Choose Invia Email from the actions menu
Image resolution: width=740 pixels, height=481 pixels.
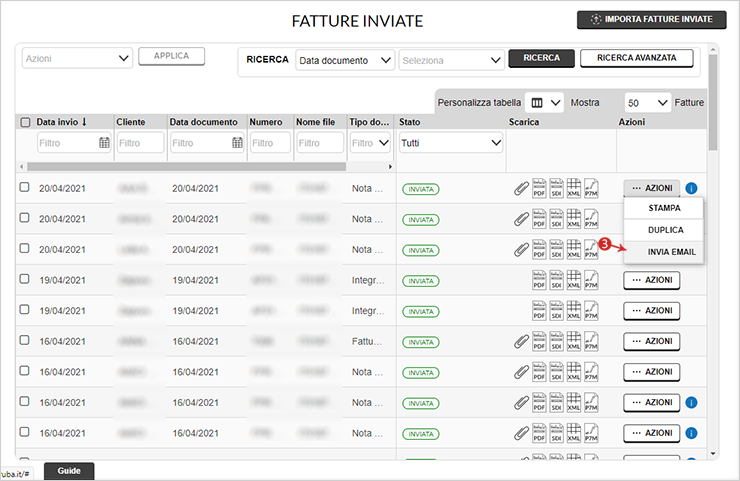tap(664, 251)
